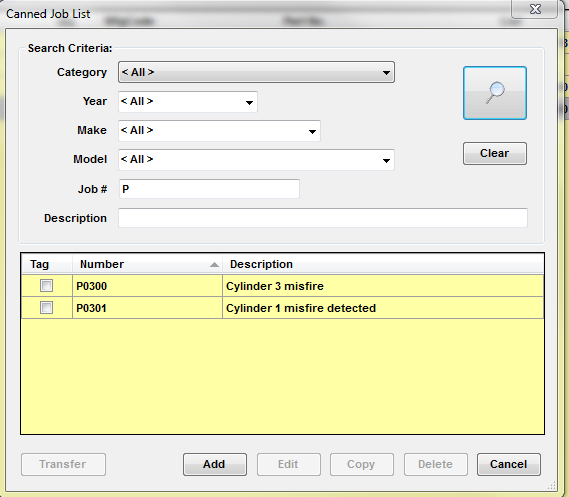Add a new canned job

(215, 464)
